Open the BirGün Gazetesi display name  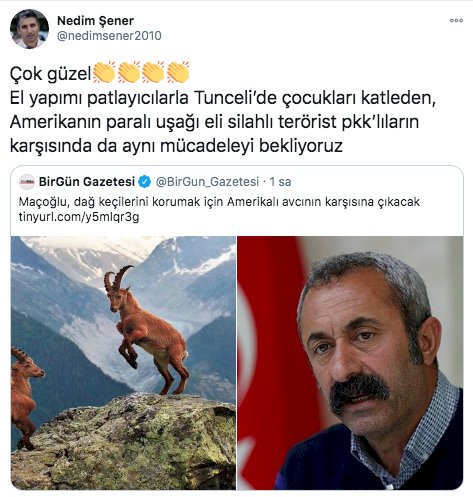tap(87, 182)
